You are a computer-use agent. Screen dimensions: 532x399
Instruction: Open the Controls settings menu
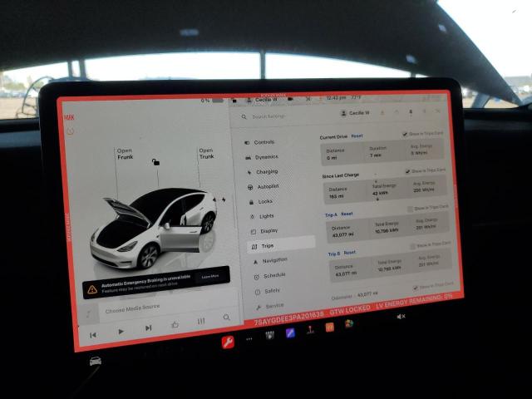coord(259,142)
